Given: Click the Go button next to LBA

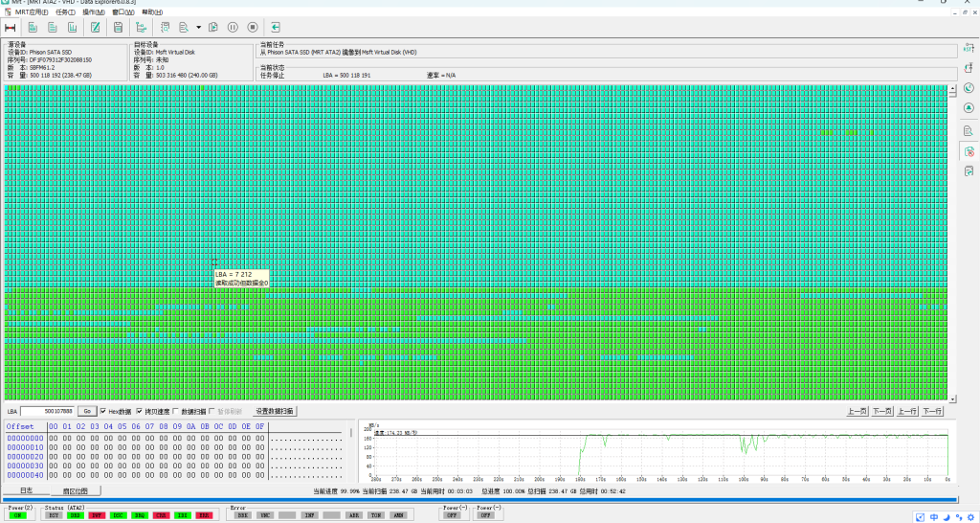Looking at the screenshot, I should coord(87,411).
